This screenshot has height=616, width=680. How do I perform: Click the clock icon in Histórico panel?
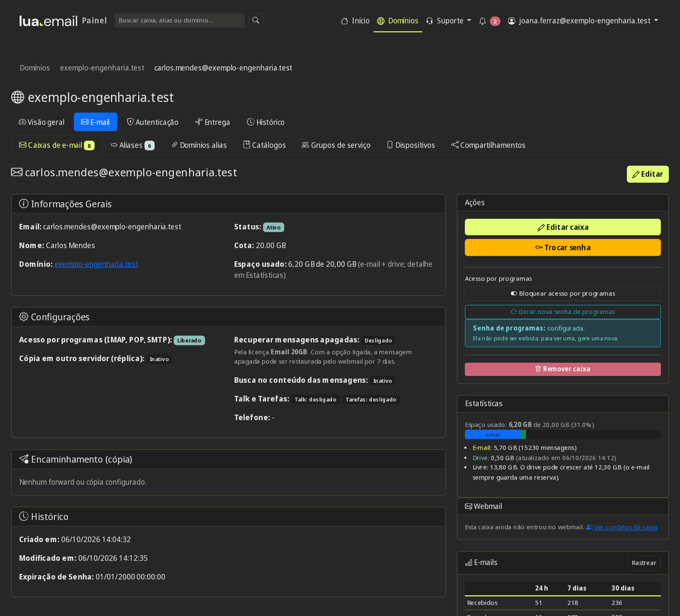[x=24, y=517]
